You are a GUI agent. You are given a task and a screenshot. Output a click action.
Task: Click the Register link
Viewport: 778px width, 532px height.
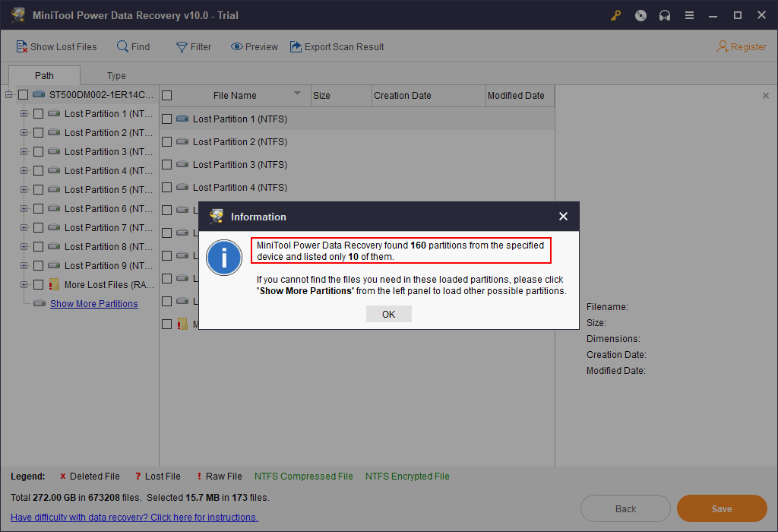click(x=742, y=46)
